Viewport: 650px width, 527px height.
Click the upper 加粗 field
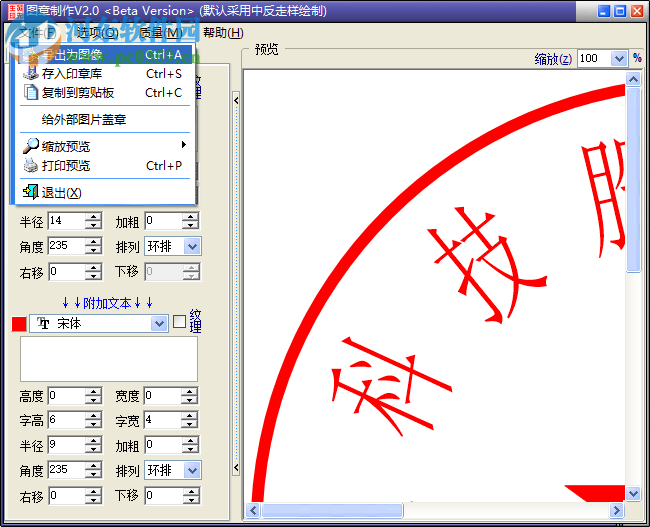(163, 221)
